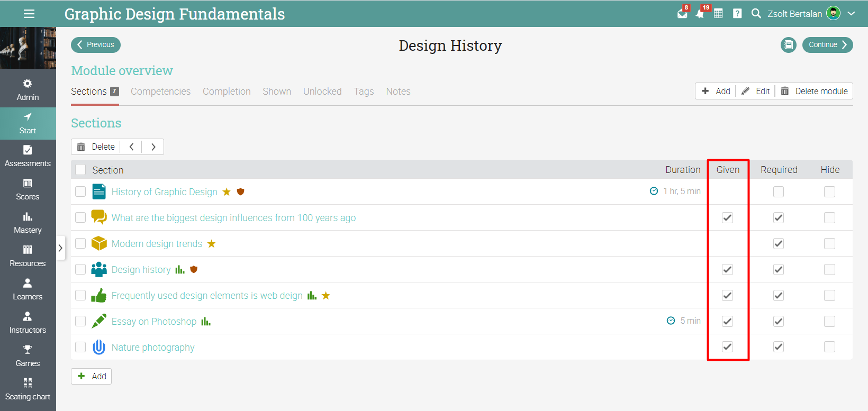This screenshot has height=411, width=868.
Task: Click the group icon for Design history
Action: pyautogui.click(x=99, y=270)
